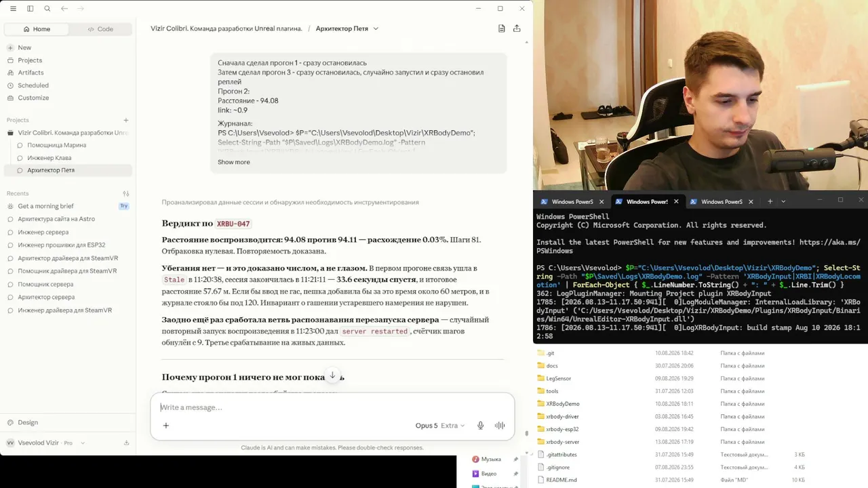The width and height of the screenshot is (868, 488).
Task: Toggle the Claude sidebar panel icon
Action: tap(30, 9)
